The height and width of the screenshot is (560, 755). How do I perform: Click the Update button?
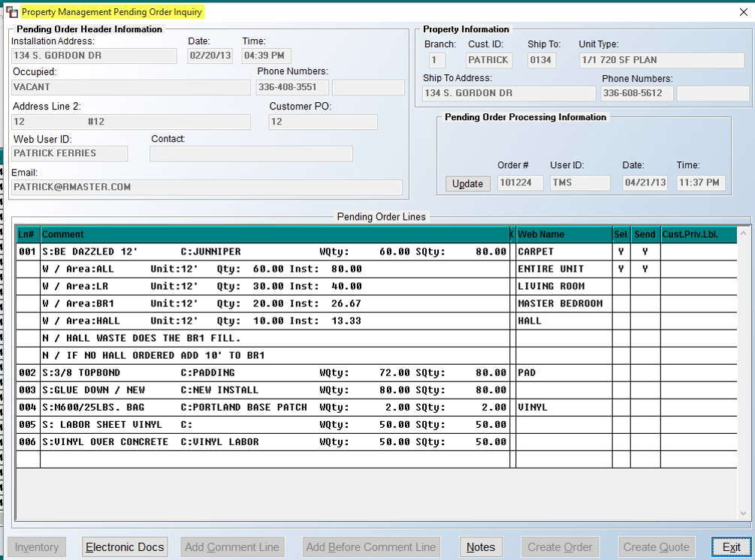[467, 183]
